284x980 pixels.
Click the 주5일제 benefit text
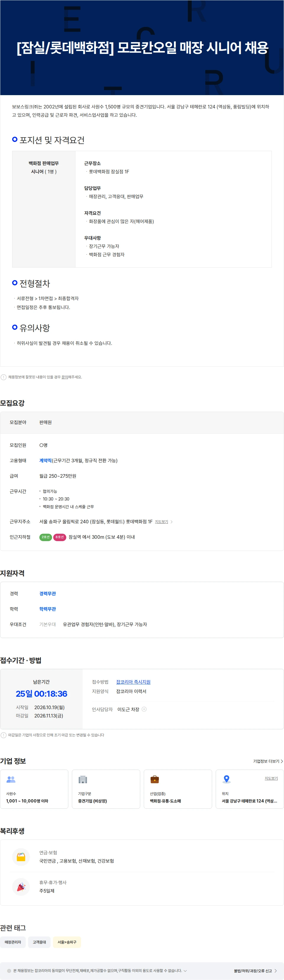click(47, 891)
